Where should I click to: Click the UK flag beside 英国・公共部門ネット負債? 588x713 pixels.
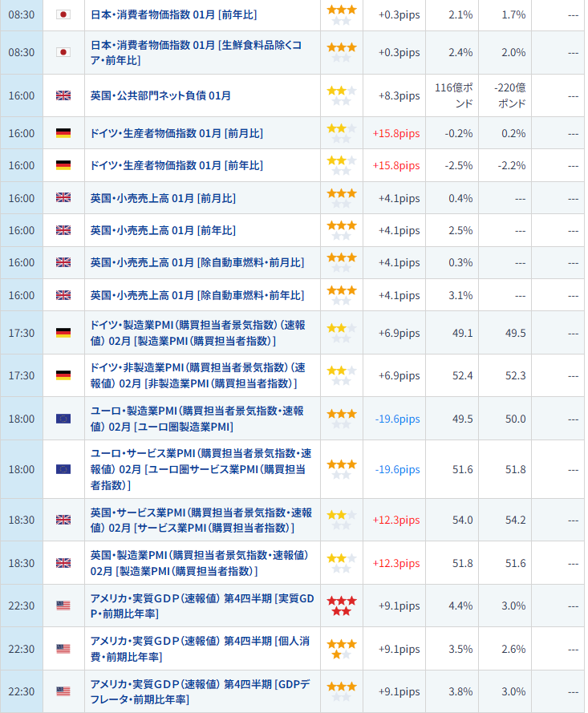tap(63, 95)
